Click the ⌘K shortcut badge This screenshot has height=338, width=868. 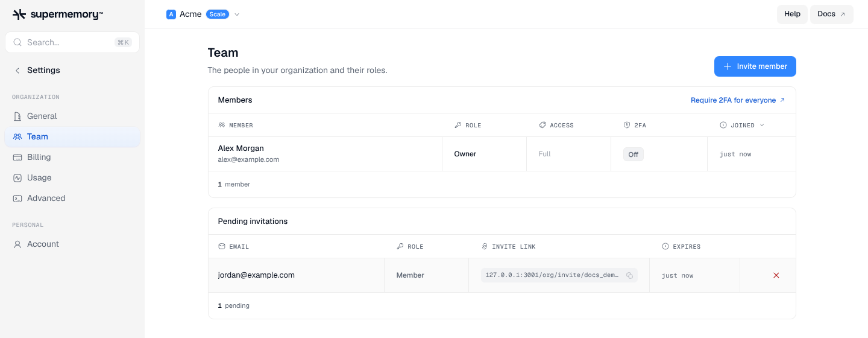click(x=123, y=42)
